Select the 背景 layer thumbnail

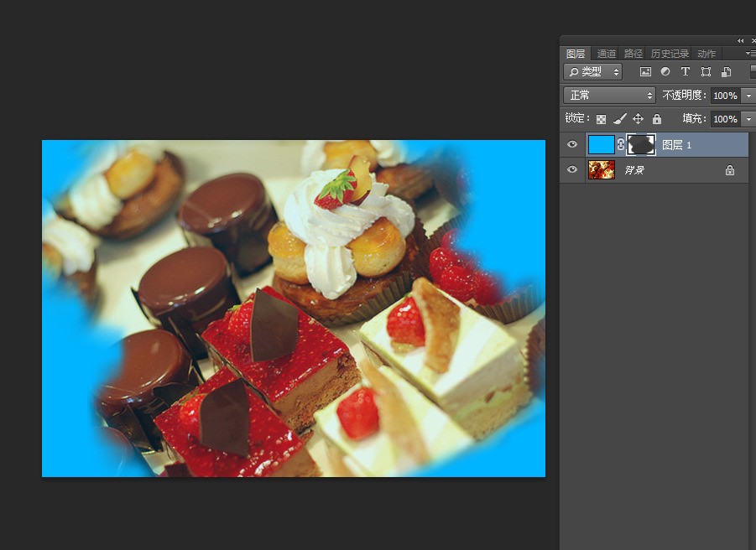[x=602, y=169]
